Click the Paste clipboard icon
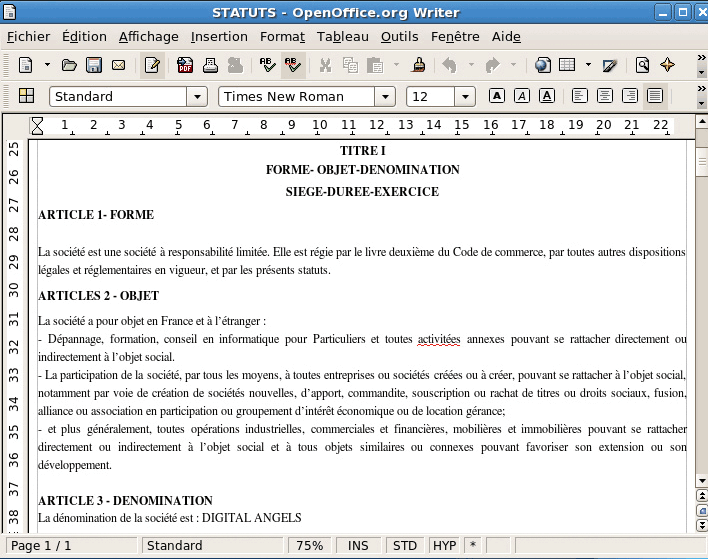This screenshot has height=559, width=708. point(375,65)
